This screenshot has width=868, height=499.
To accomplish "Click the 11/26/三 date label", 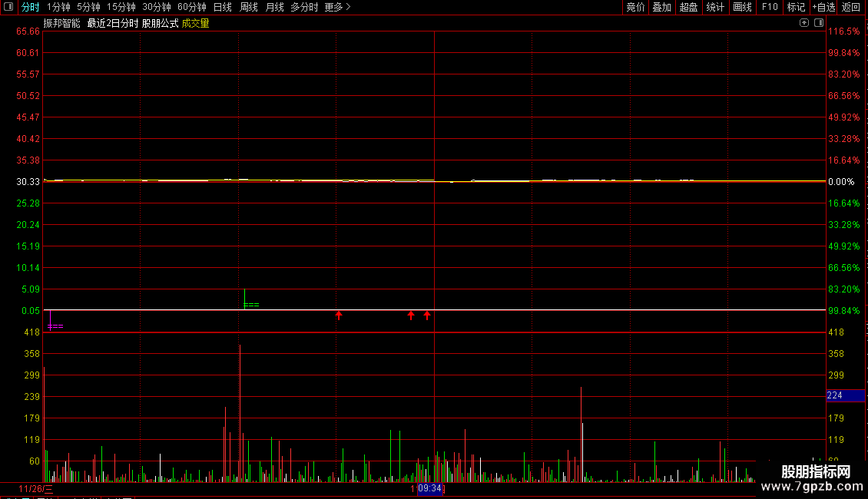I will [x=36, y=489].
